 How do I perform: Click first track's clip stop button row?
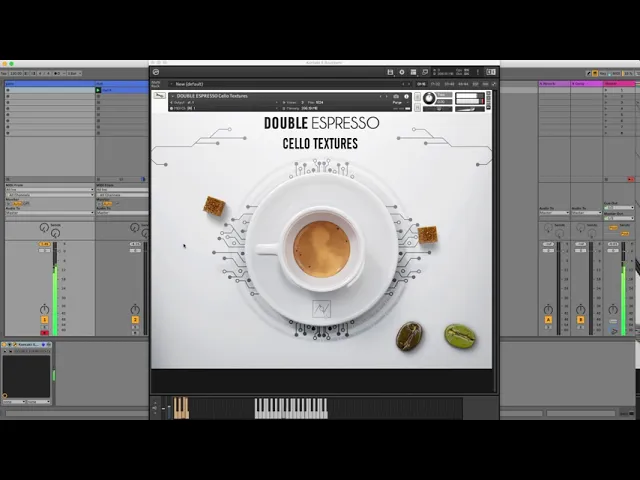click(x=49, y=179)
